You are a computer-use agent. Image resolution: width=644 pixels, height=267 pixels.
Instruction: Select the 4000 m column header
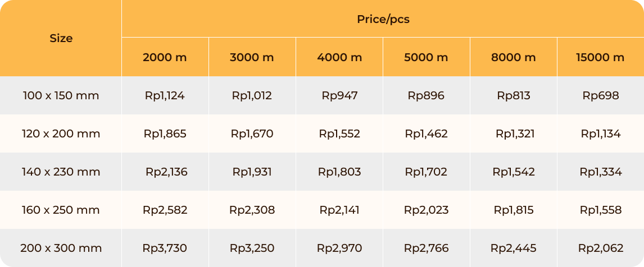(339, 57)
